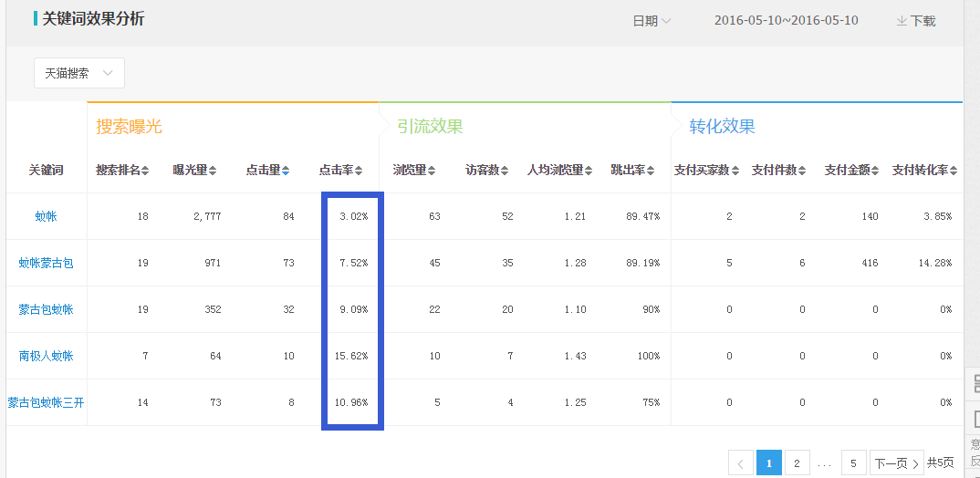Viewport: 980px width, 478px height.
Task: Open keyword link 南极人蚊帐
Action: point(47,356)
